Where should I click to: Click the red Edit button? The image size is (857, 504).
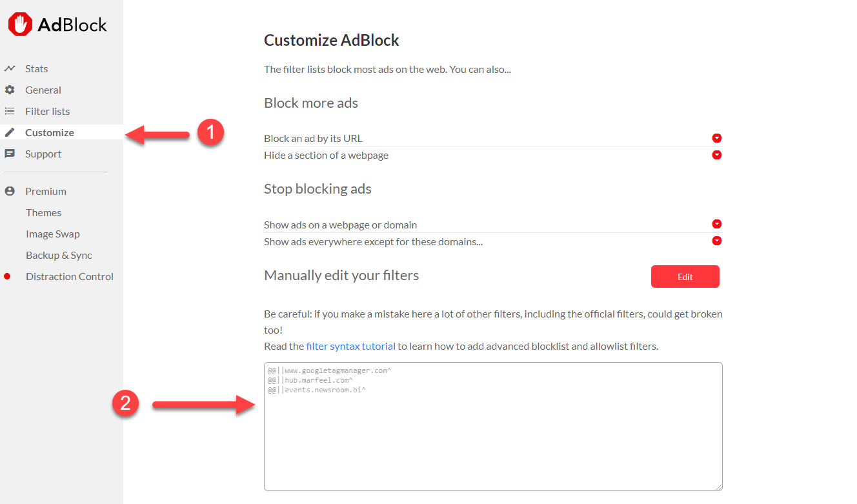[x=685, y=276]
